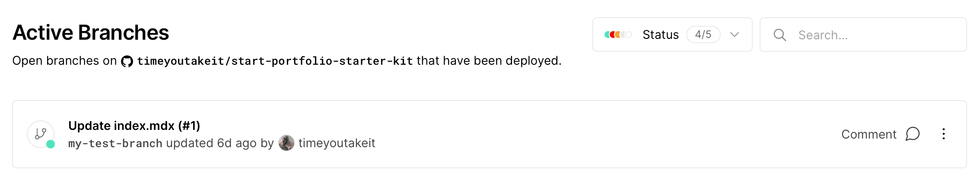The height and width of the screenshot is (183, 980).
Task: Click the my-test-branch branch name
Action: tap(115, 143)
